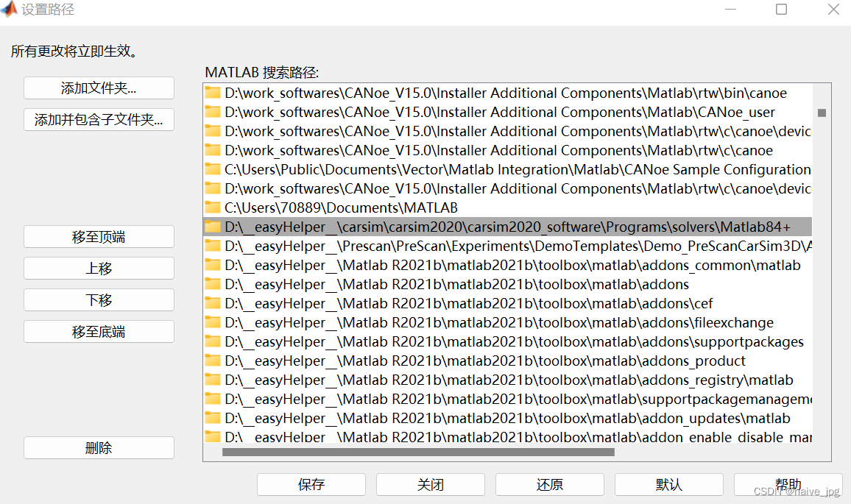Screen dimensions: 851x504
Task: Move selected path with 移至底端
Action: [99, 332]
